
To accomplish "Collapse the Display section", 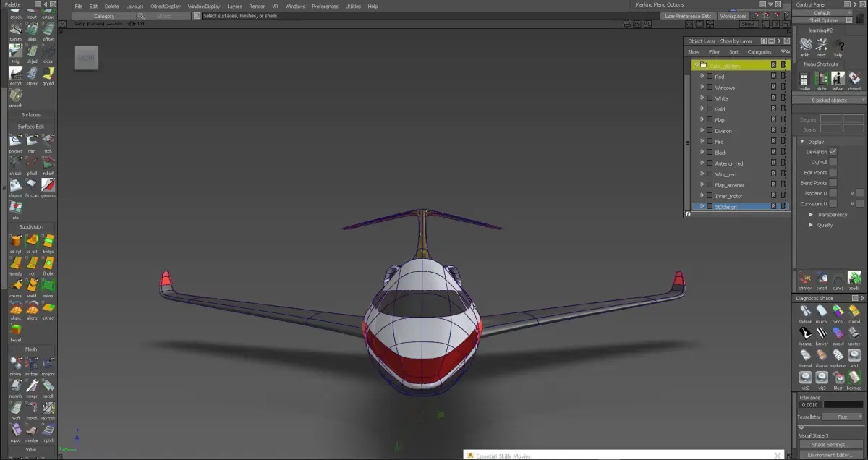I will point(801,142).
